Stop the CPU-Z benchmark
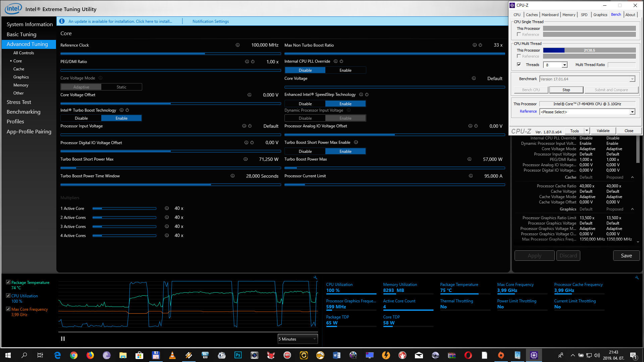 click(566, 90)
